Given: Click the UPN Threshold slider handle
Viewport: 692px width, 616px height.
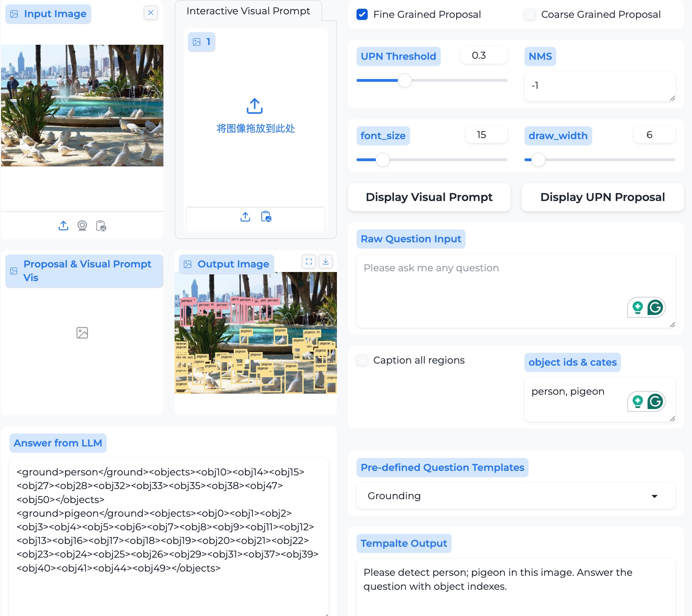Looking at the screenshot, I should coord(405,80).
